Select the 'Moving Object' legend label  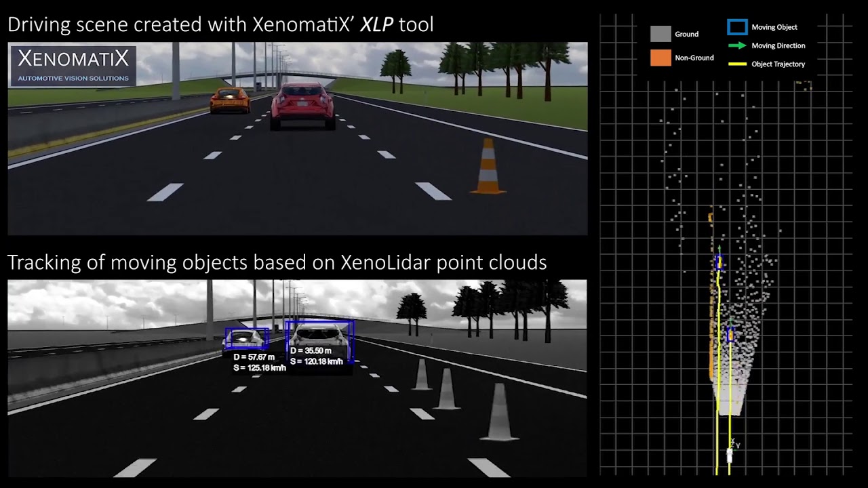774,27
